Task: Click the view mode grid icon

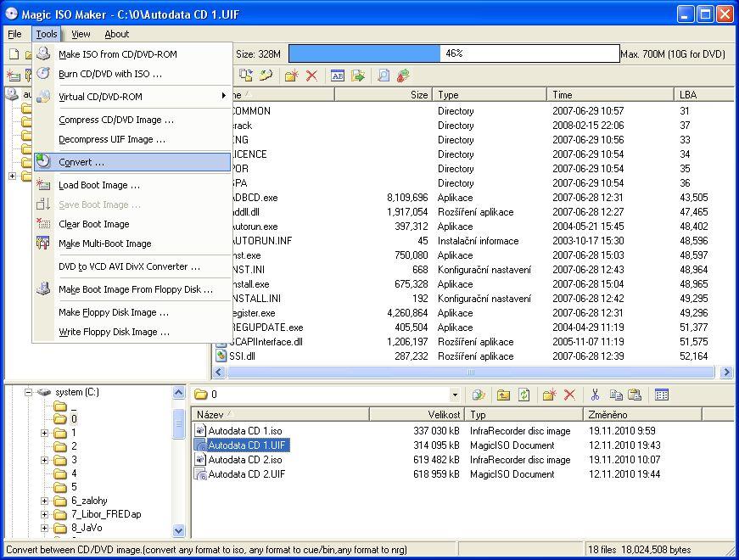Action: [661, 395]
